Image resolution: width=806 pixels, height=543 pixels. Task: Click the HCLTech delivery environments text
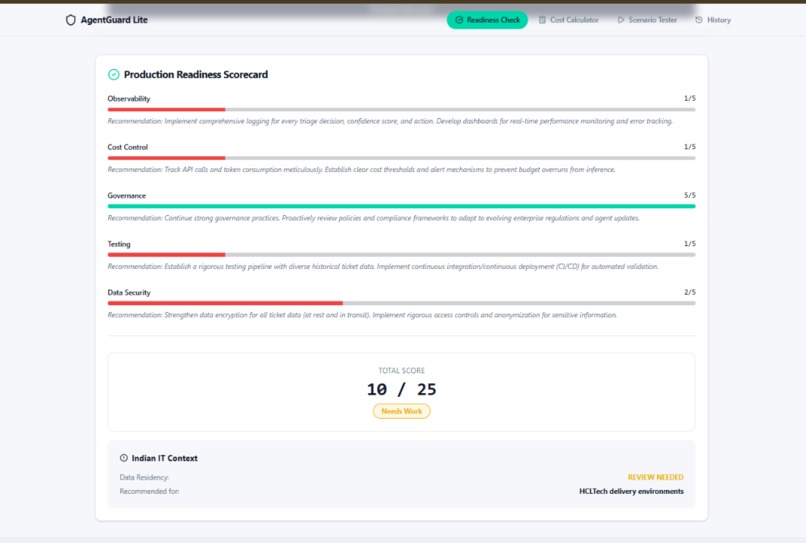point(631,491)
